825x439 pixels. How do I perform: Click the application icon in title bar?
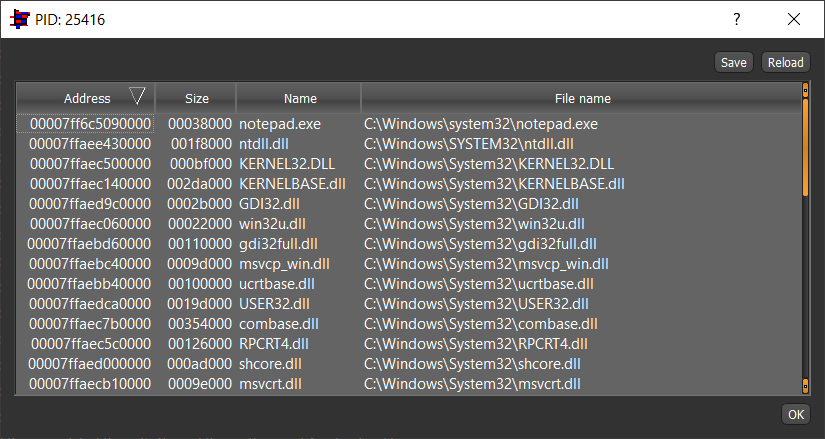[19, 19]
